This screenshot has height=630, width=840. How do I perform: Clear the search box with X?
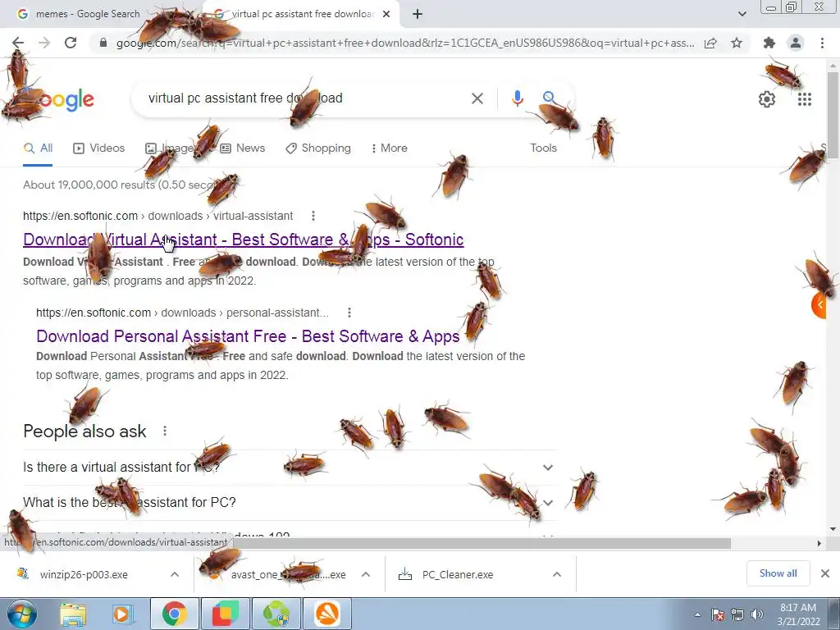(x=477, y=98)
